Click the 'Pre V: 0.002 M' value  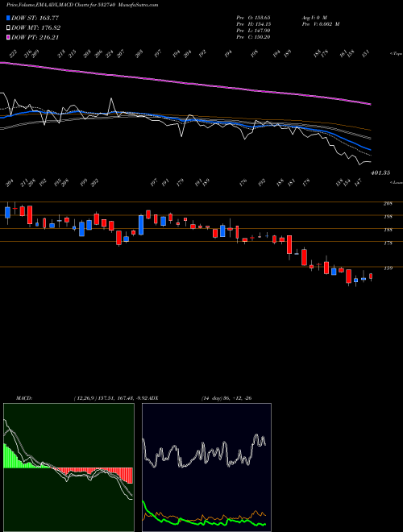pyautogui.click(x=321, y=24)
